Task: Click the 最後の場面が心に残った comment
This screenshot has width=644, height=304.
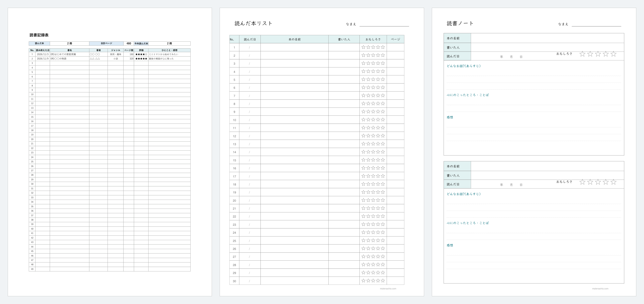Action: point(161,59)
